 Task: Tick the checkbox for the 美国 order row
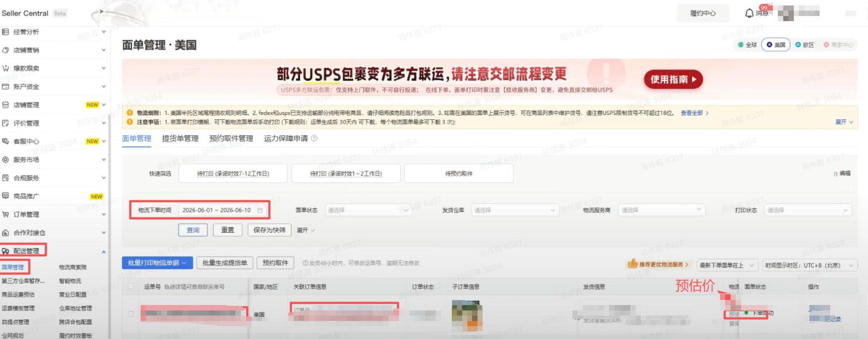pos(131,314)
